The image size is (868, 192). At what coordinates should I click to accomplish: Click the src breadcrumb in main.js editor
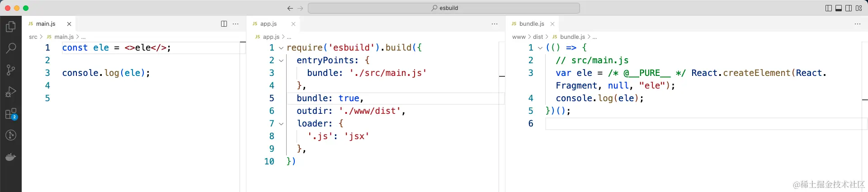coord(33,37)
